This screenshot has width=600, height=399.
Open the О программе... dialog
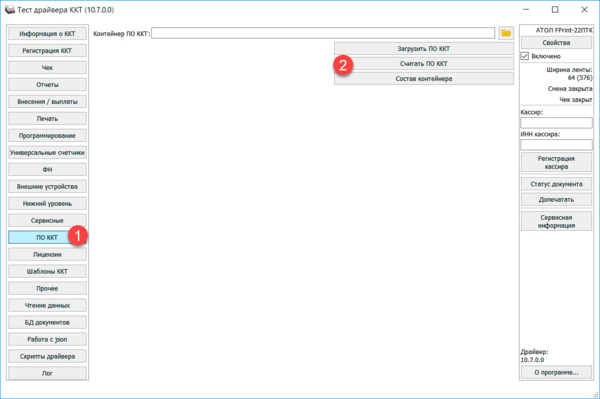pyautogui.click(x=556, y=372)
